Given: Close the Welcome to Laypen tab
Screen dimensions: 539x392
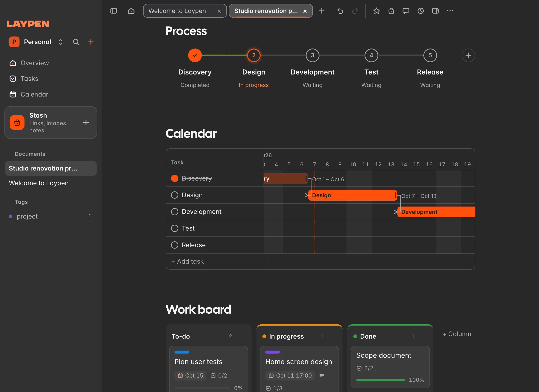Looking at the screenshot, I should (x=219, y=11).
